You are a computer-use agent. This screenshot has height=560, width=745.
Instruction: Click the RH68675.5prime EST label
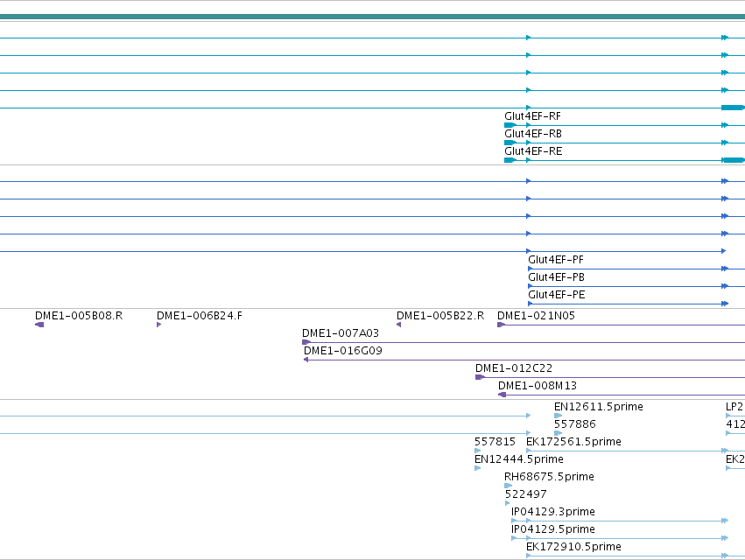tap(549, 478)
